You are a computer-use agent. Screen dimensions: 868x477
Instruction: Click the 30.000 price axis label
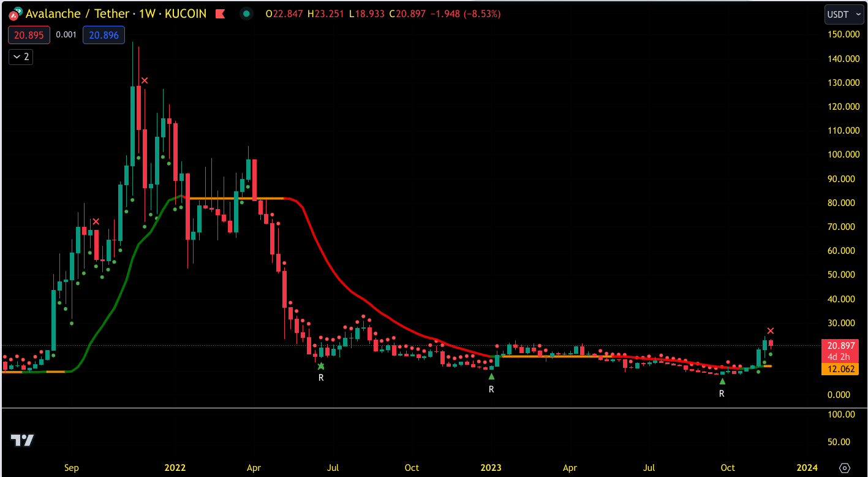point(840,323)
